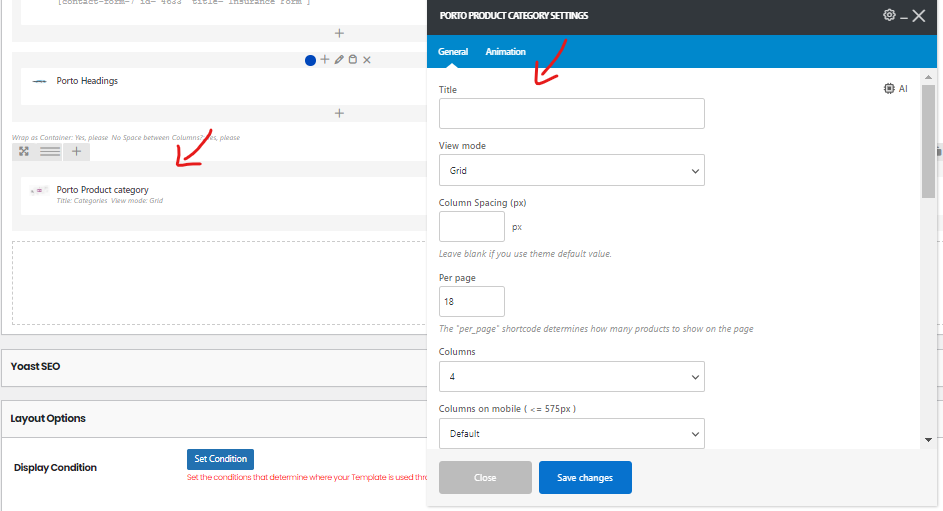Click the row move handle with four arrows
This screenshot has height=511, width=943.
coord(24,151)
